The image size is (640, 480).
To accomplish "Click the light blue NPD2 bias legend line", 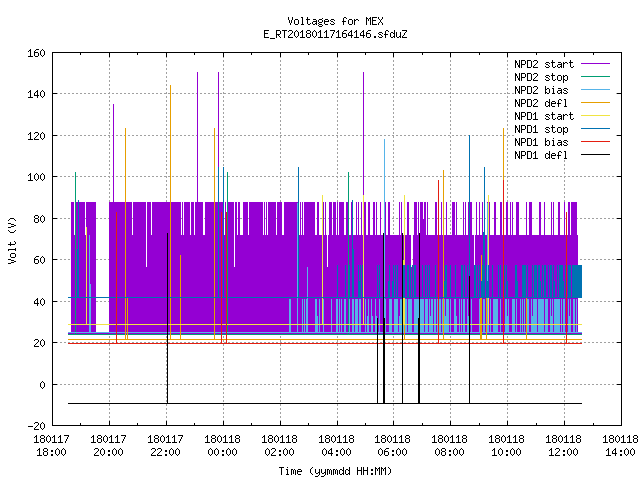I will point(595,89).
